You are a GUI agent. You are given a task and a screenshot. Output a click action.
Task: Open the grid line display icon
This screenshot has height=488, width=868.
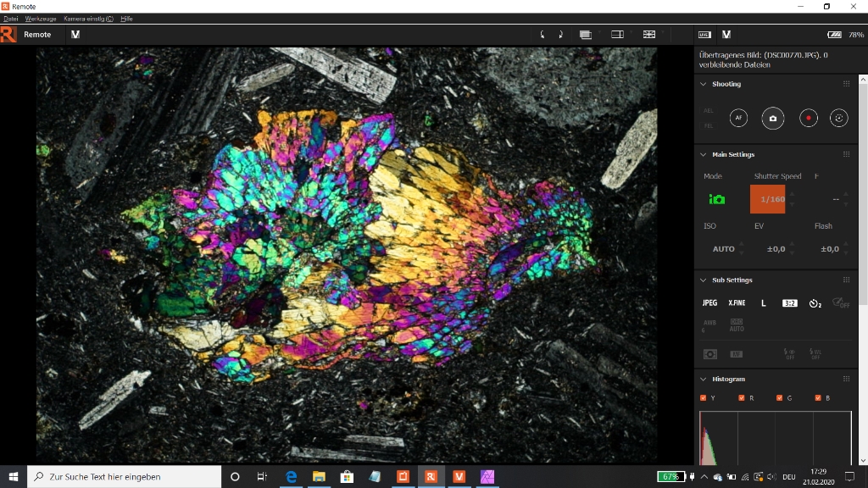point(648,35)
